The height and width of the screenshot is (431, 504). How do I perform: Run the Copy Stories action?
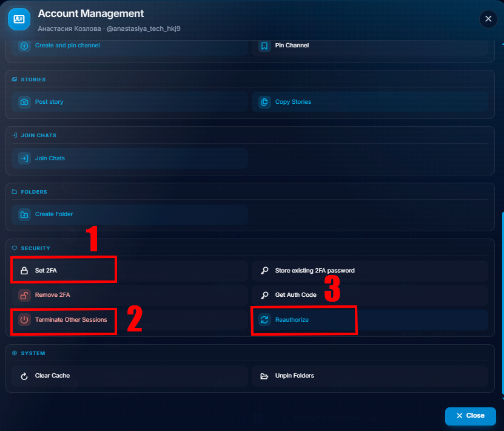[370, 102]
